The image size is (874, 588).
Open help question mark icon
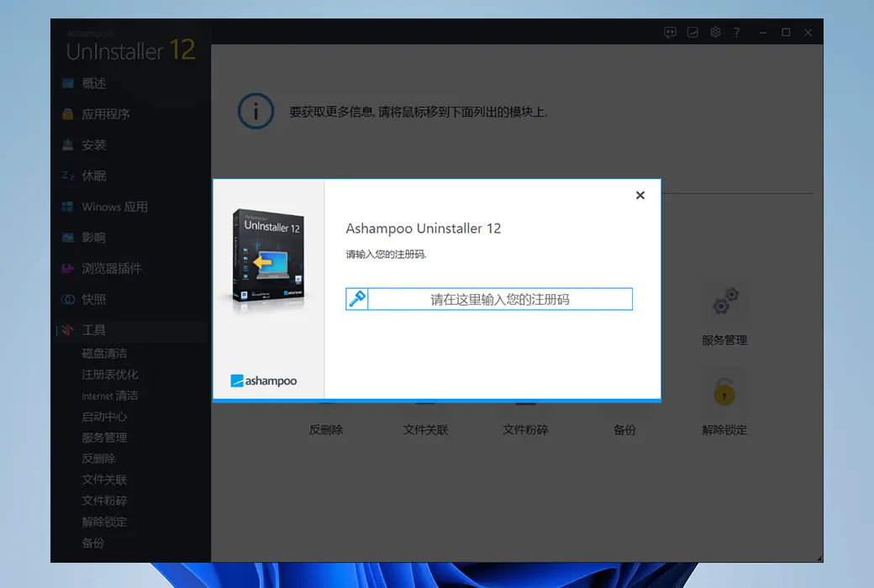737,32
